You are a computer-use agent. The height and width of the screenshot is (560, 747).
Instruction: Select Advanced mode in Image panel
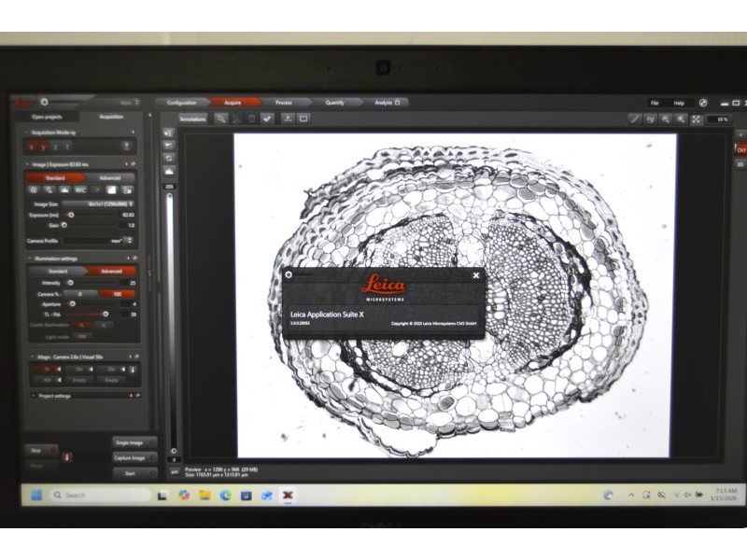[x=110, y=177]
